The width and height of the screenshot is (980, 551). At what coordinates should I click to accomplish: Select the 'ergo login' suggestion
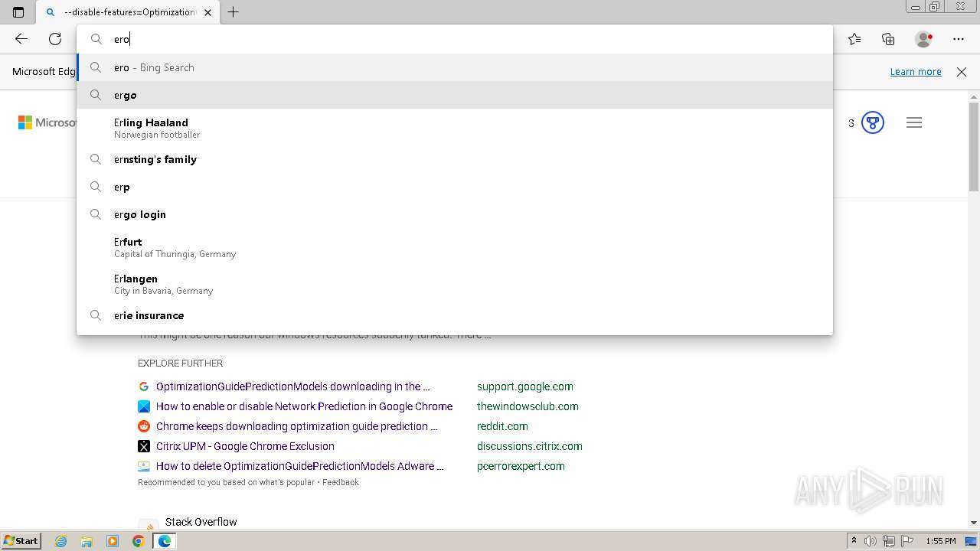point(455,214)
